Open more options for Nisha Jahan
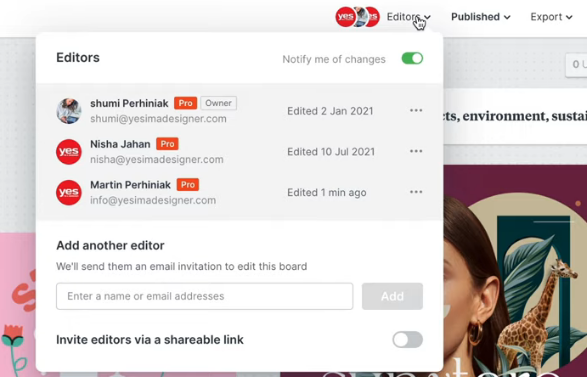The height and width of the screenshot is (377, 587). (x=416, y=151)
